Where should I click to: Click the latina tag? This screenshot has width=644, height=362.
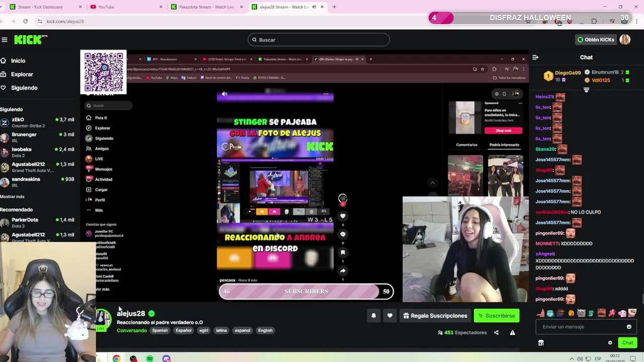point(221,330)
